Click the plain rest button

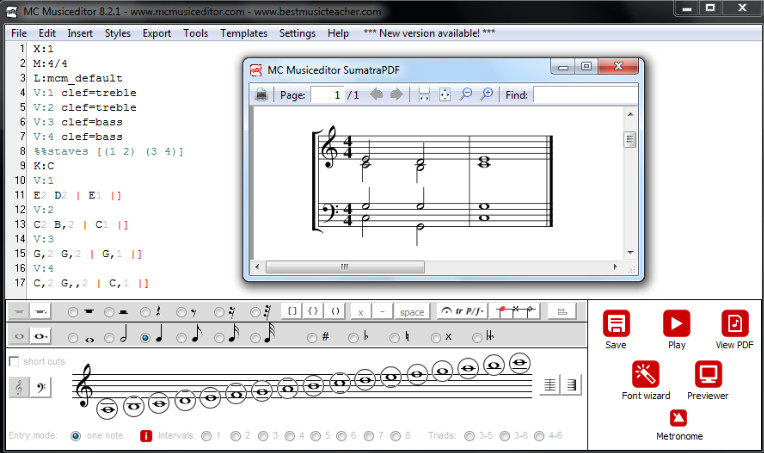19,311
